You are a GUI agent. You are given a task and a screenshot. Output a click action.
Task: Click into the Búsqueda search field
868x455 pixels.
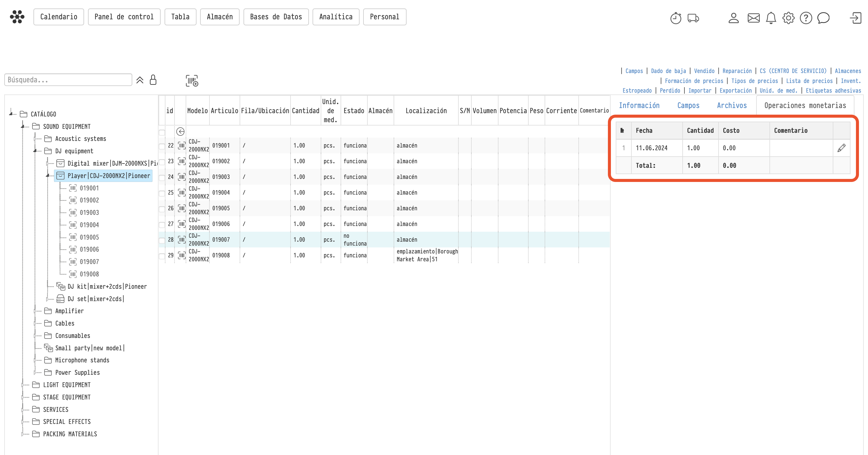point(68,80)
